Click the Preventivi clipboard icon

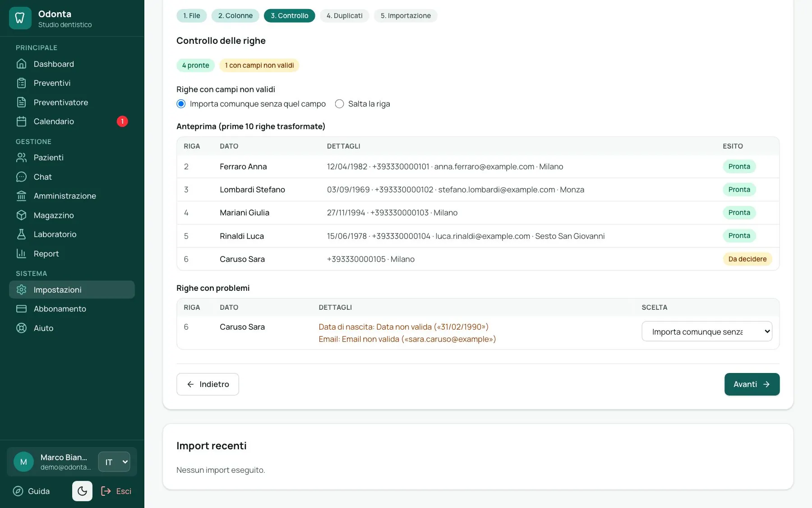[21, 83]
